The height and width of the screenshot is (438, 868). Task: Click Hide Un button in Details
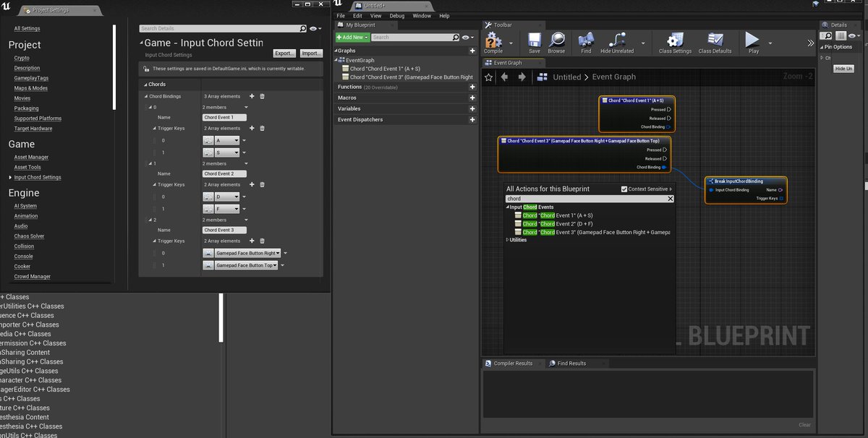pos(843,69)
